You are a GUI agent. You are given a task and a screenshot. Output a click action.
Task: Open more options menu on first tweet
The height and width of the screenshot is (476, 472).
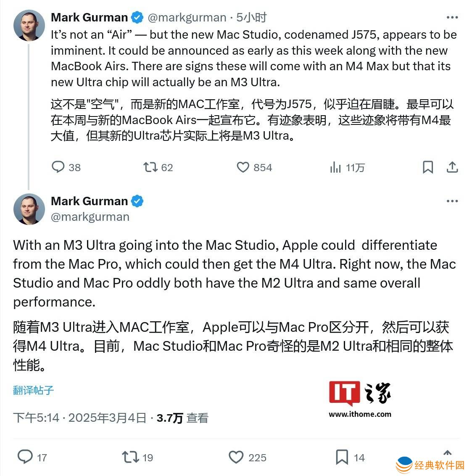coord(452,17)
